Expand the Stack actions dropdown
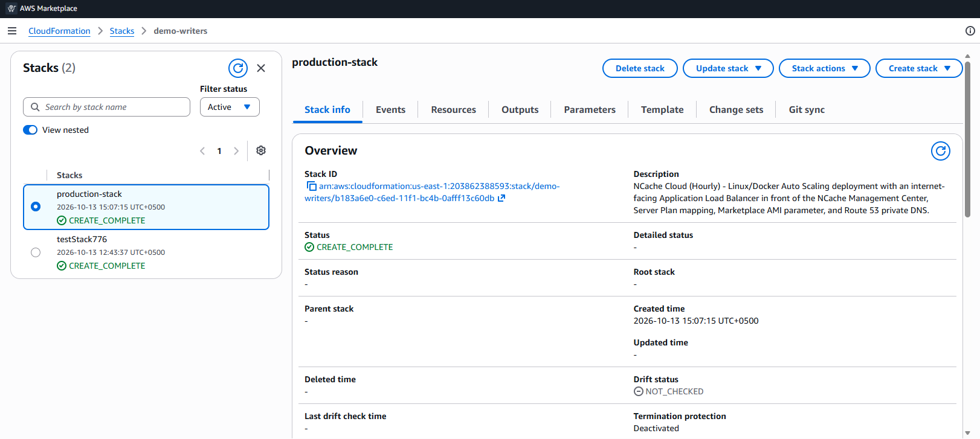 824,68
